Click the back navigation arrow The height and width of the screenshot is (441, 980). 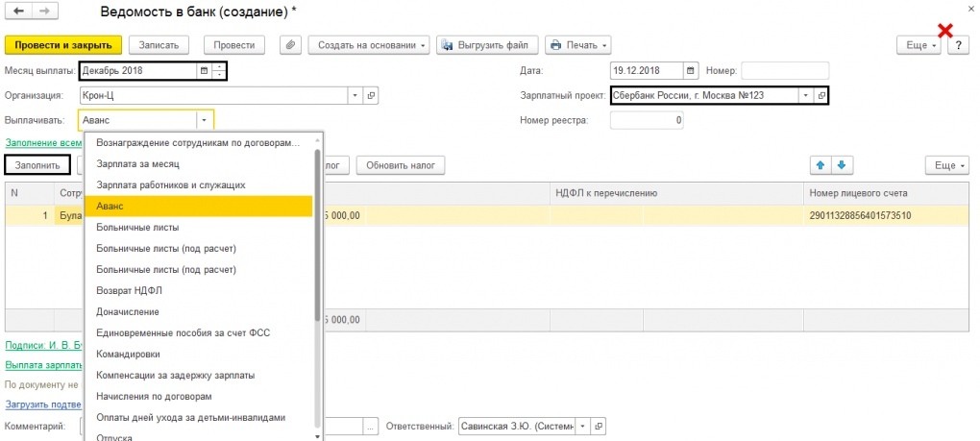(18, 13)
